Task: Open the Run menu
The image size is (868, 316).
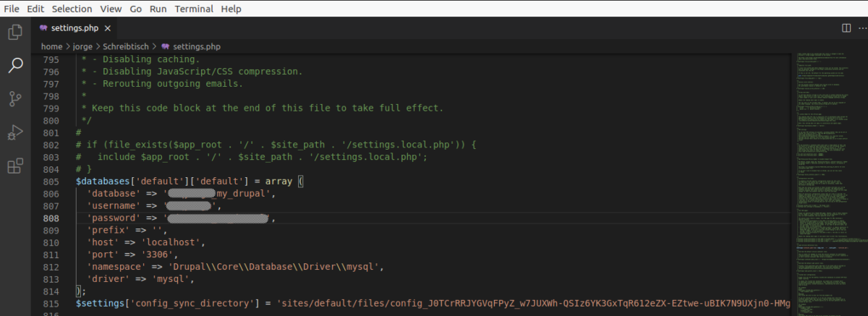Action: click(x=158, y=9)
